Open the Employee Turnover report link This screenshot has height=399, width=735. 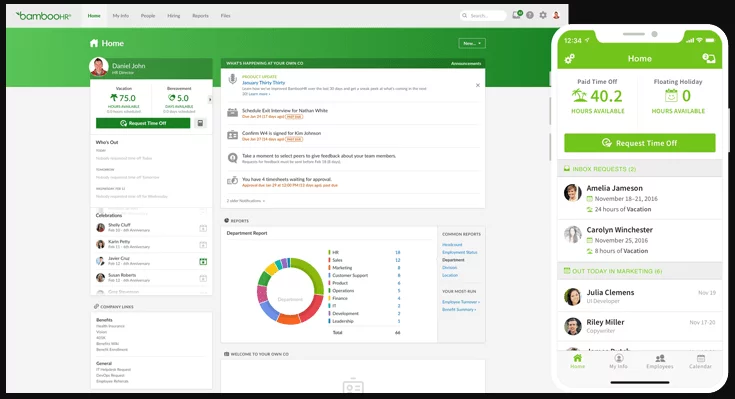click(x=461, y=302)
